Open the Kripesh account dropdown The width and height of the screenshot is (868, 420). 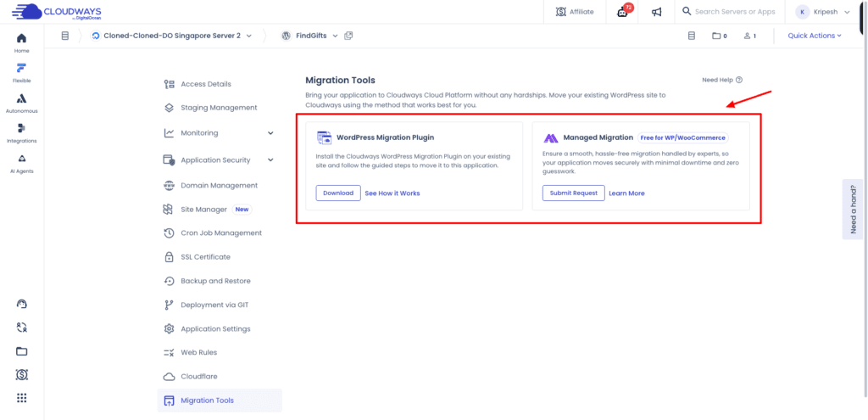pyautogui.click(x=822, y=12)
